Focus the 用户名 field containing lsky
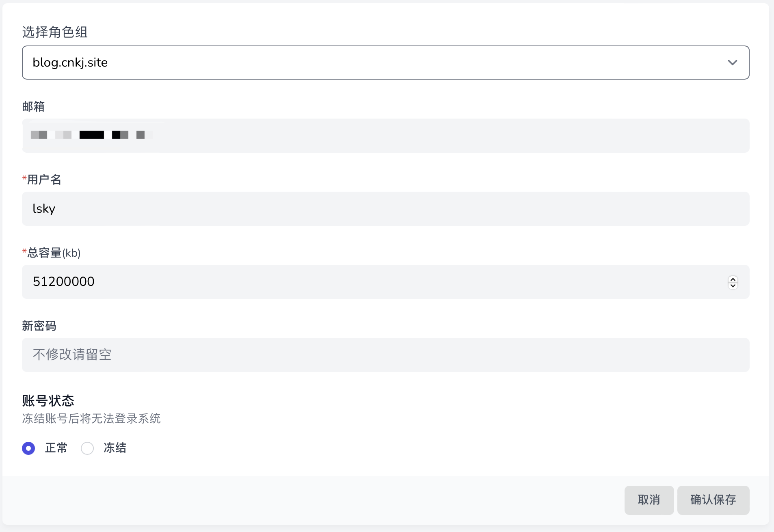 point(385,209)
